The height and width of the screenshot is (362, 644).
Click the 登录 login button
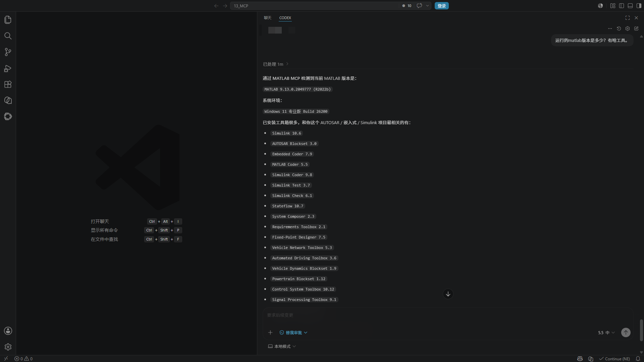coord(442,6)
